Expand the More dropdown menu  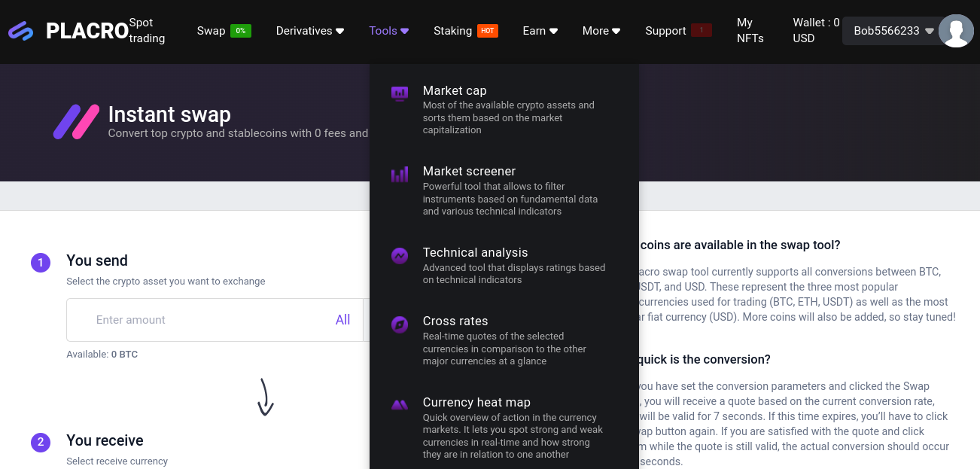tap(601, 31)
